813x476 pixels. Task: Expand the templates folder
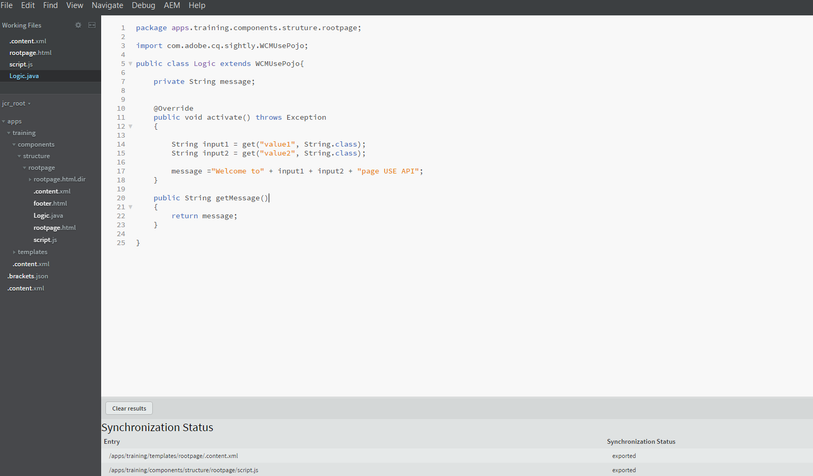tap(14, 252)
